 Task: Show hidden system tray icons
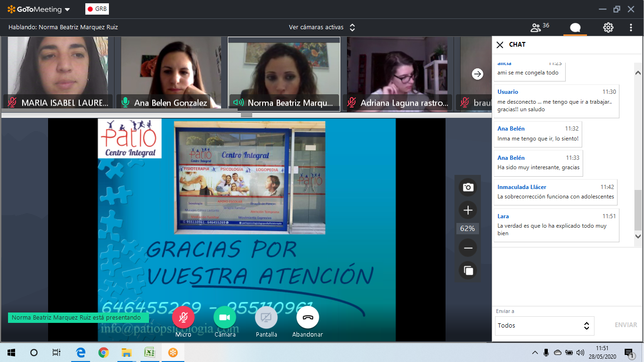tap(535, 353)
